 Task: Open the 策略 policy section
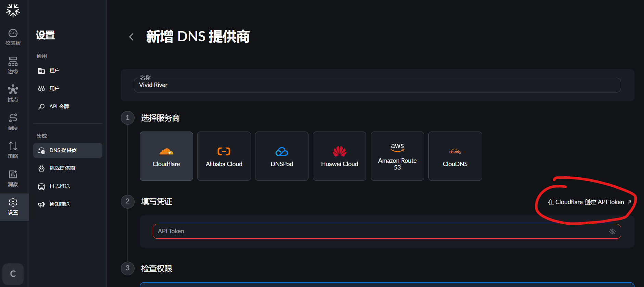pyautogui.click(x=13, y=150)
